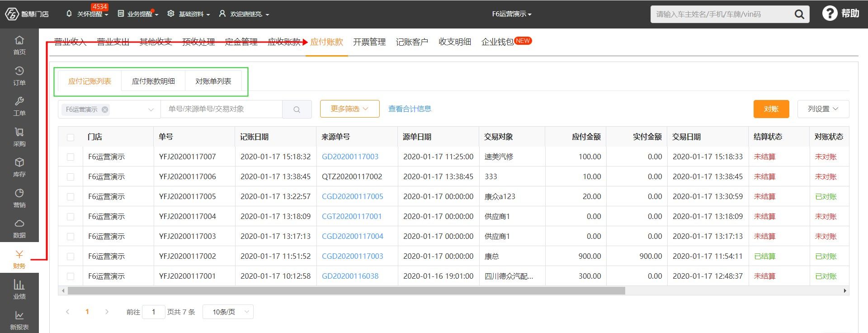Click the 基础资料 gear icon
This screenshot has height=333, width=868.
point(171,14)
